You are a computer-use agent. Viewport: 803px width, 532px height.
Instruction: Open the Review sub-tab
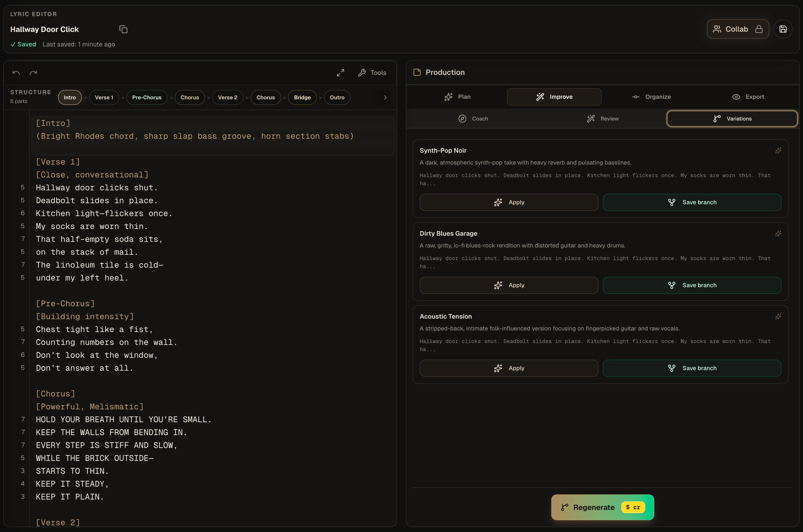603,119
